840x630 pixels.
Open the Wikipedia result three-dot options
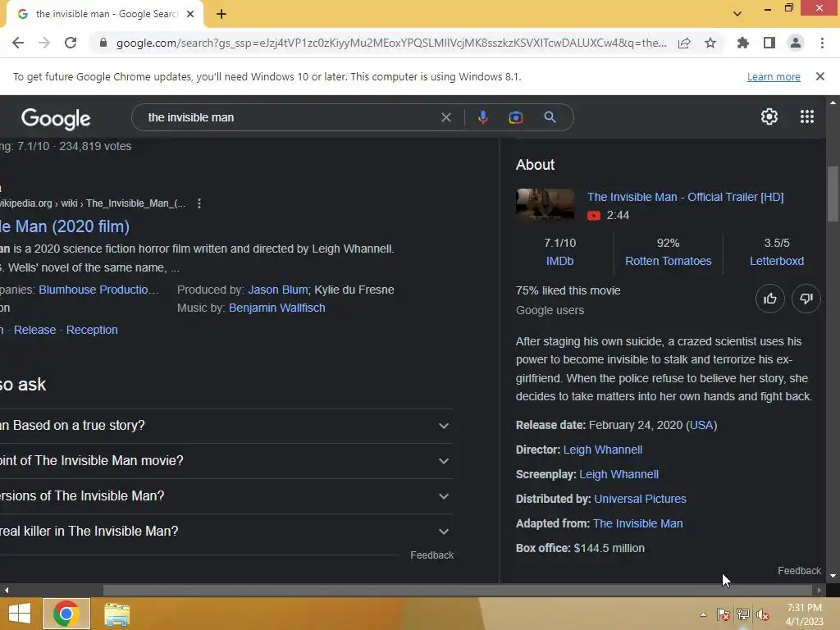click(x=199, y=203)
